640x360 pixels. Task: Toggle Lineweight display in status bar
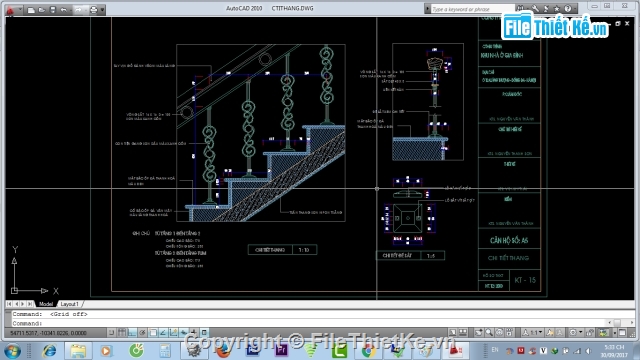[x=194, y=333]
